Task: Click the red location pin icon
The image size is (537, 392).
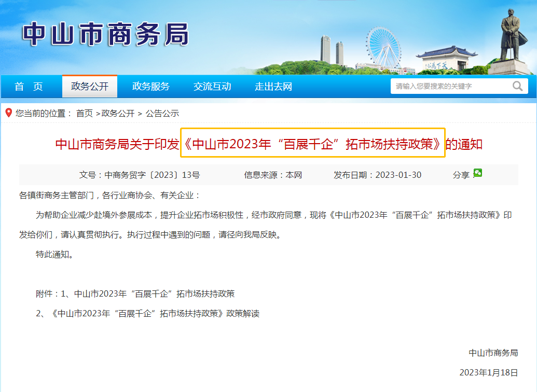Action: (8, 113)
